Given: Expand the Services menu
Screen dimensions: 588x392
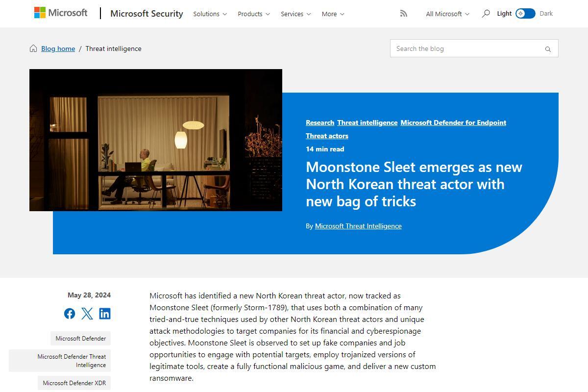Looking at the screenshot, I should point(296,14).
